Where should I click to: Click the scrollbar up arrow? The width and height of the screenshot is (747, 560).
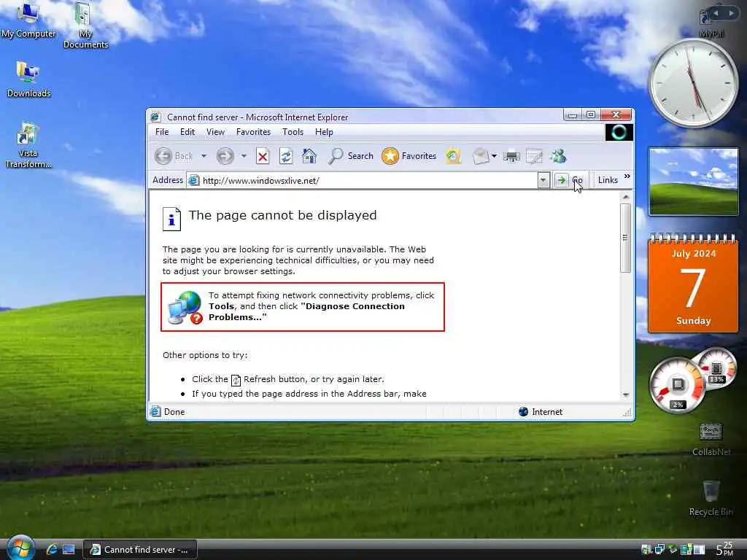coord(626,197)
